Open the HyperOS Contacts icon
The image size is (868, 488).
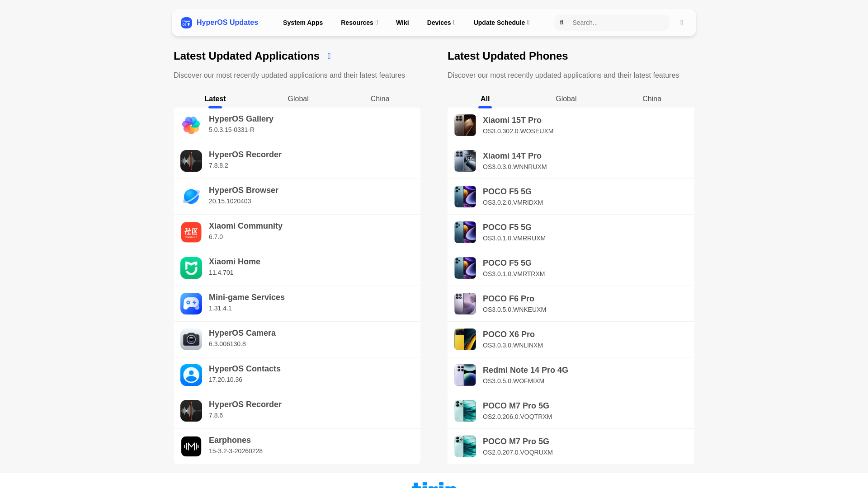pos(191,375)
